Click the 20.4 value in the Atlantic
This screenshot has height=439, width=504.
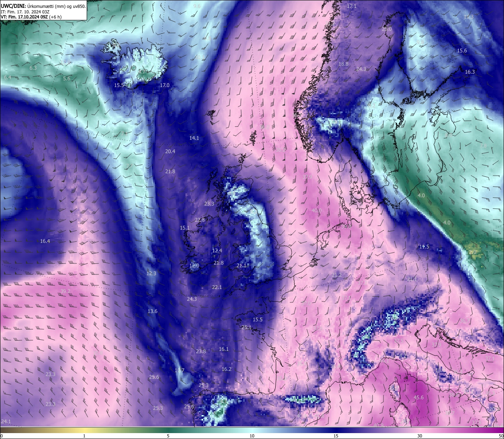tap(170, 152)
